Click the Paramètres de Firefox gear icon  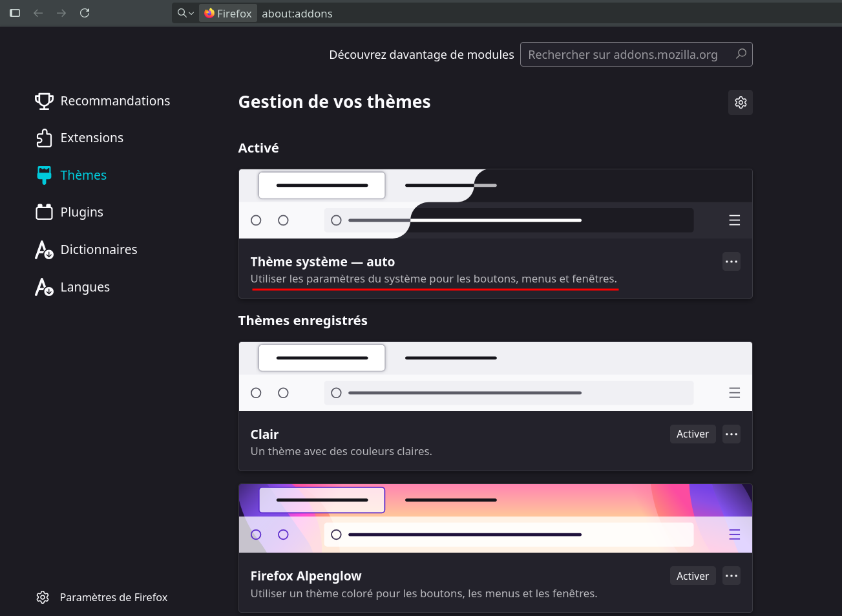pos(43,597)
